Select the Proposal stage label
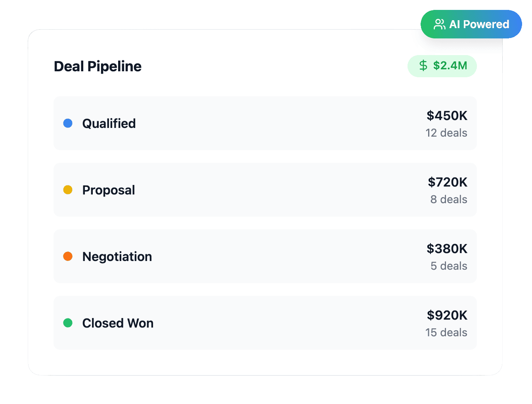The image size is (532, 404). 109,190
